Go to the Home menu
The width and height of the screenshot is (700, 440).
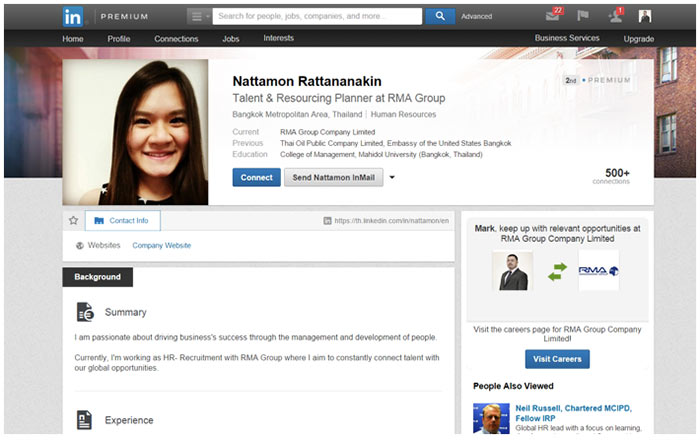click(73, 39)
